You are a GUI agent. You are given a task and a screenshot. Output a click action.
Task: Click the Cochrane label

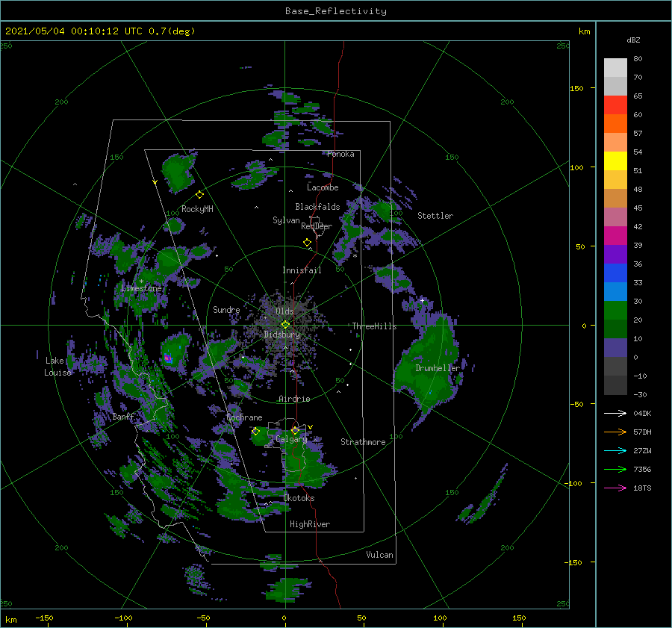click(x=244, y=417)
